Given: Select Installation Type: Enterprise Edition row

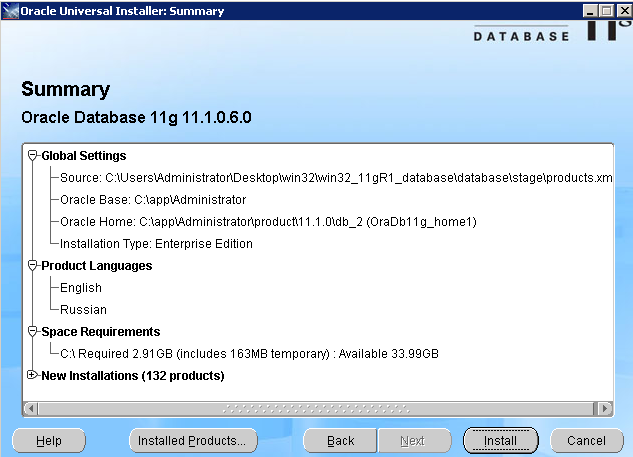Looking at the screenshot, I should pos(156,244).
